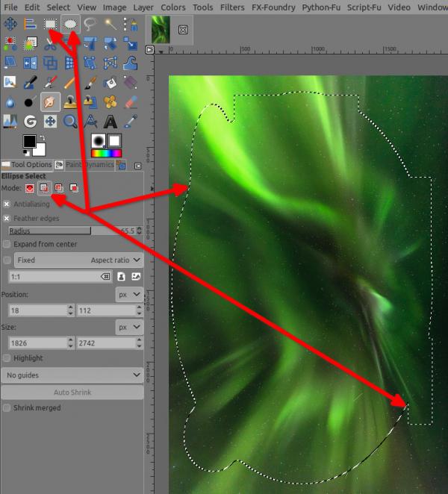Screen dimensions: 448x494
Task: Expand the No guides dropdown
Action: coord(72,375)
